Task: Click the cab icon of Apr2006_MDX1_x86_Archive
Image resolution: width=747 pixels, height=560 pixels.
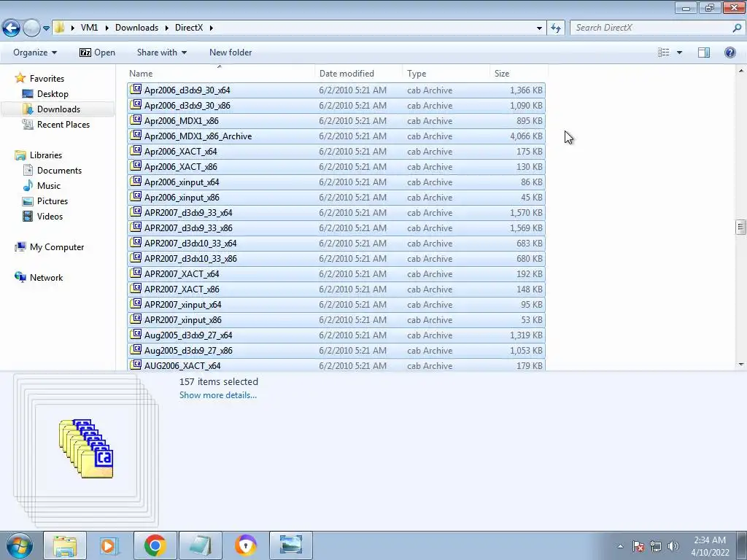Action: (x=136, y=135)
